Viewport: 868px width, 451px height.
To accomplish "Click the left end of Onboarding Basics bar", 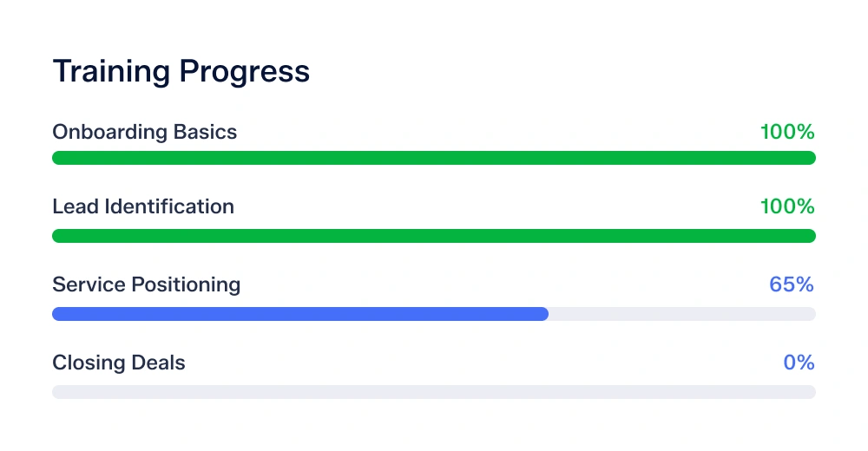I will [x=57, y=158].
